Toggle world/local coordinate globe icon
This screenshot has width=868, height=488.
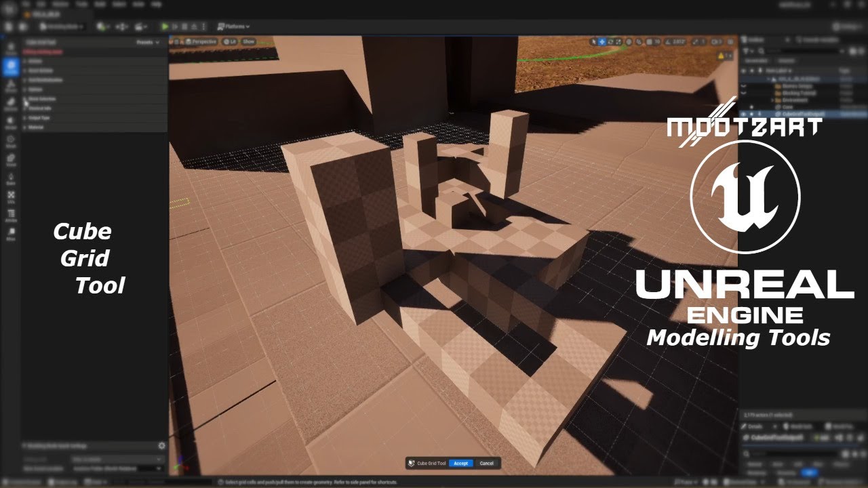coord(629,42)
